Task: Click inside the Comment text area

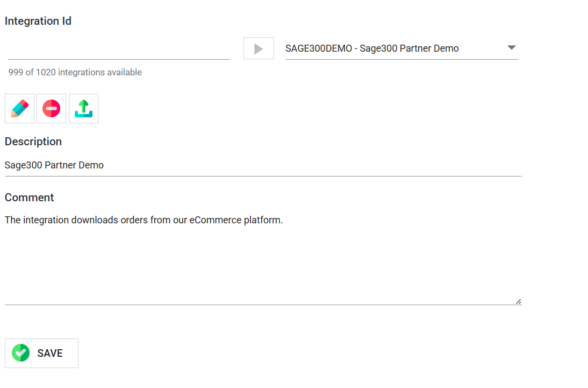Action: (263, 258)
